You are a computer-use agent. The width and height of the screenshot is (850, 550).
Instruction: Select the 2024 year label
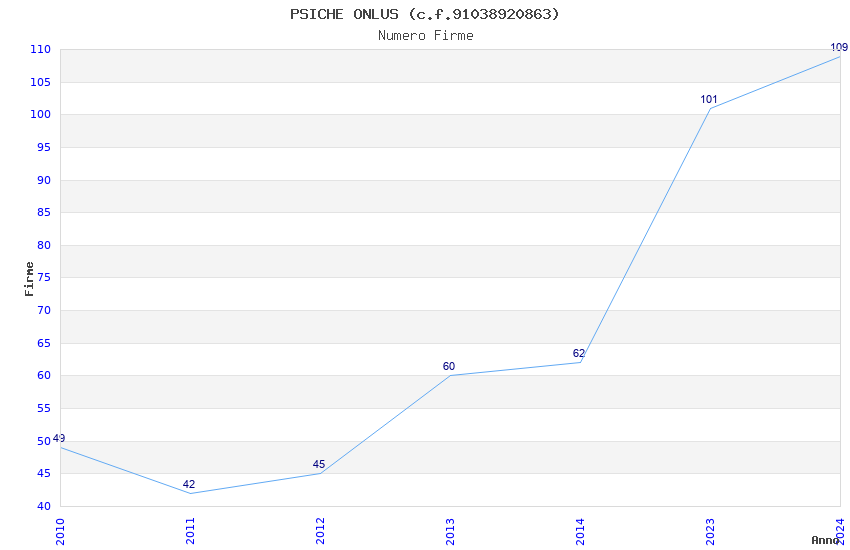point(840,530)
